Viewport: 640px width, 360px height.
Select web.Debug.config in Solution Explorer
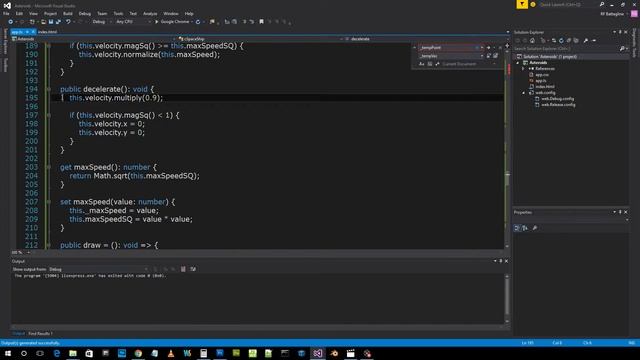pyautogui.click(x=558, y=99)
